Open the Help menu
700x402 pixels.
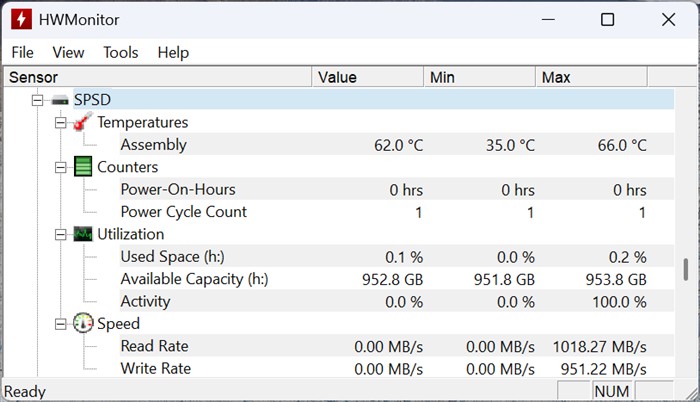pyautogui.click(x=173, y=52)
